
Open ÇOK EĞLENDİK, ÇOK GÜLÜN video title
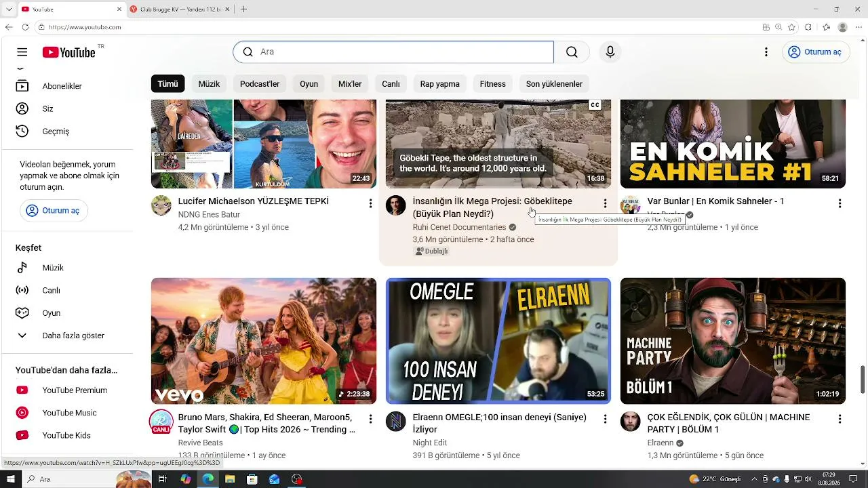click(728, 424)
